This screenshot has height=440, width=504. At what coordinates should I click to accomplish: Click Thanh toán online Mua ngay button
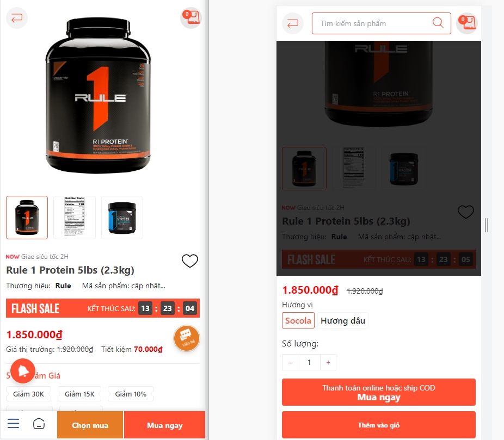coord(379,392)
